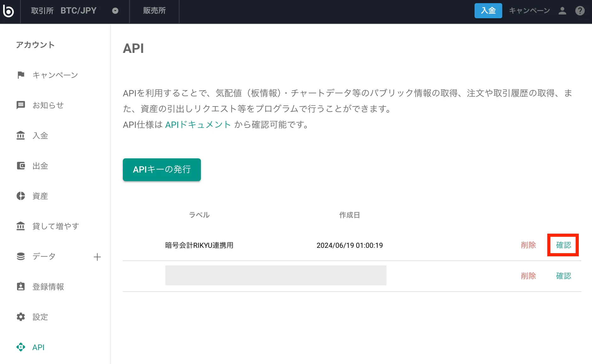The image size is (592, 364).
Task: Select the お知らせ message icon
Action: 21,105
